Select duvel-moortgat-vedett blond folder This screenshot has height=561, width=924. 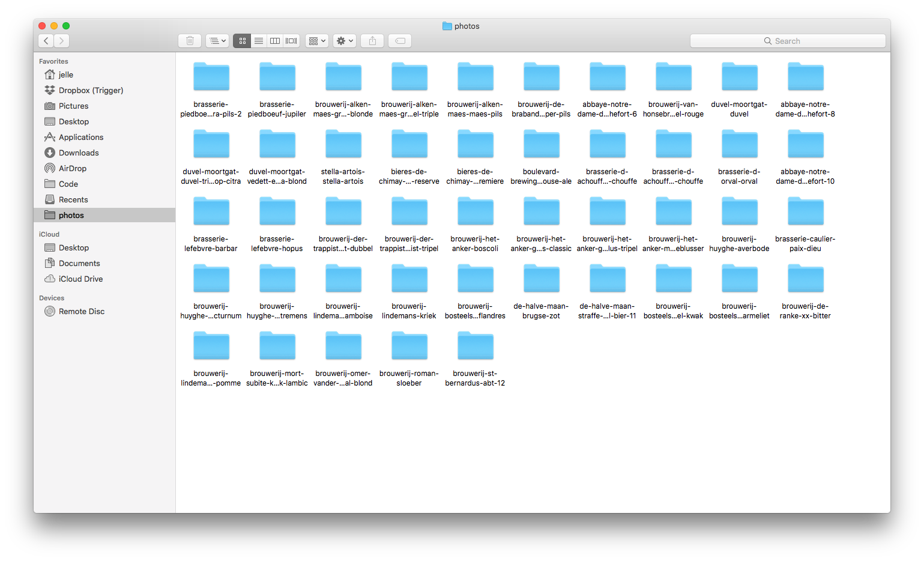click(x=277, y=145)
